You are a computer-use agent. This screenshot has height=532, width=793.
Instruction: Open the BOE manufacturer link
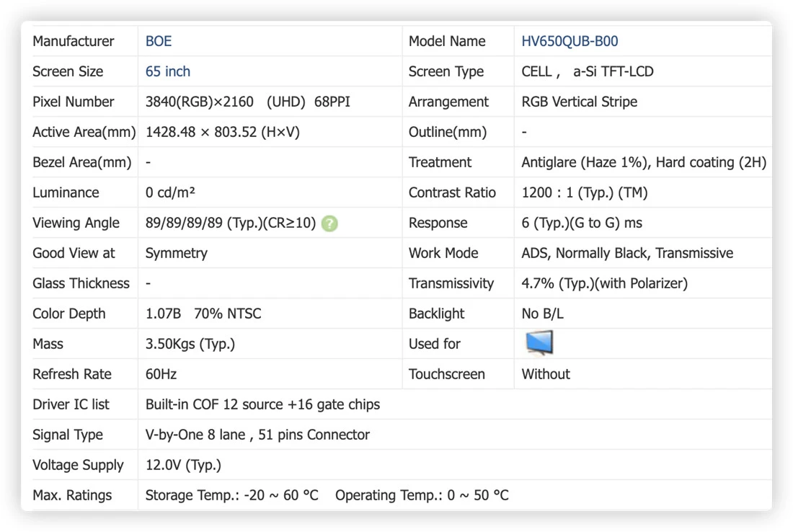pos(159,41)
